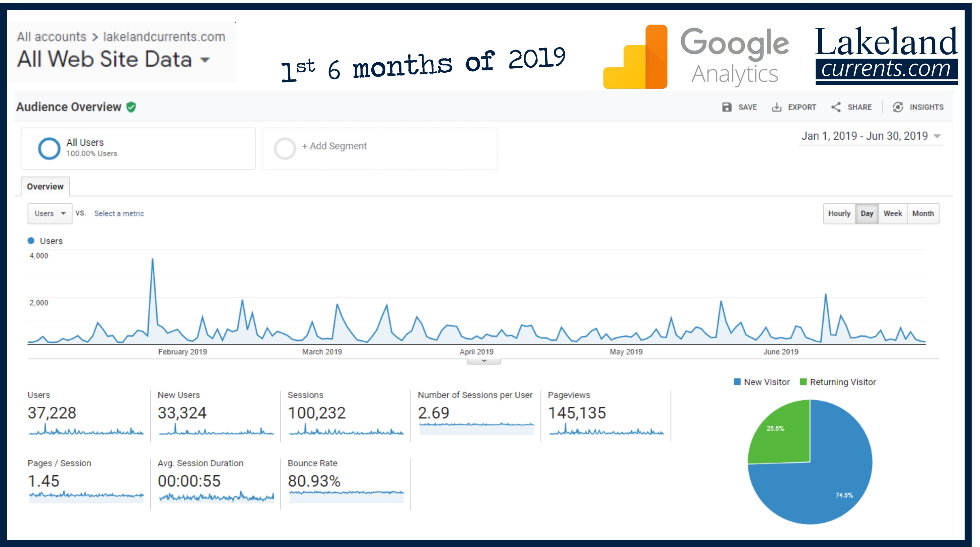This screenshot has height=547, width=980.
Task: Click the chart collapse handle below April 2019
Action: pyautogui.click(x=484, y=361)
